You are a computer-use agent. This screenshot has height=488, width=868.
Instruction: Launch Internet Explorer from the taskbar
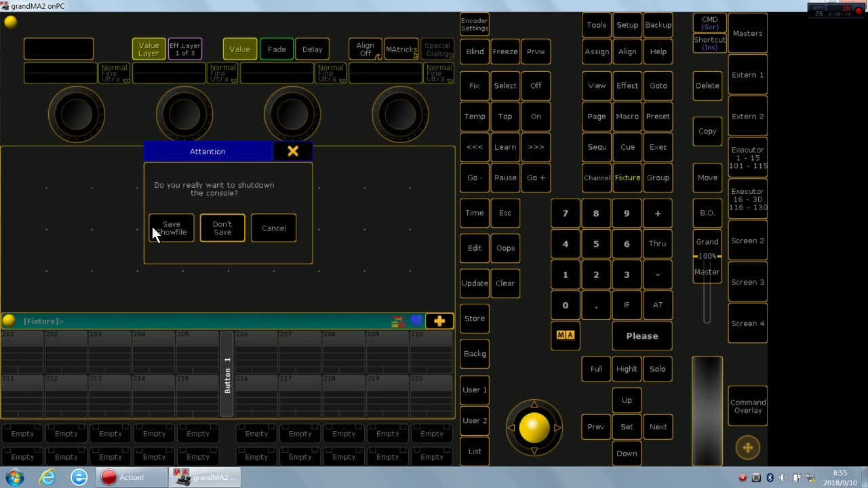click(x=47, y=477)
